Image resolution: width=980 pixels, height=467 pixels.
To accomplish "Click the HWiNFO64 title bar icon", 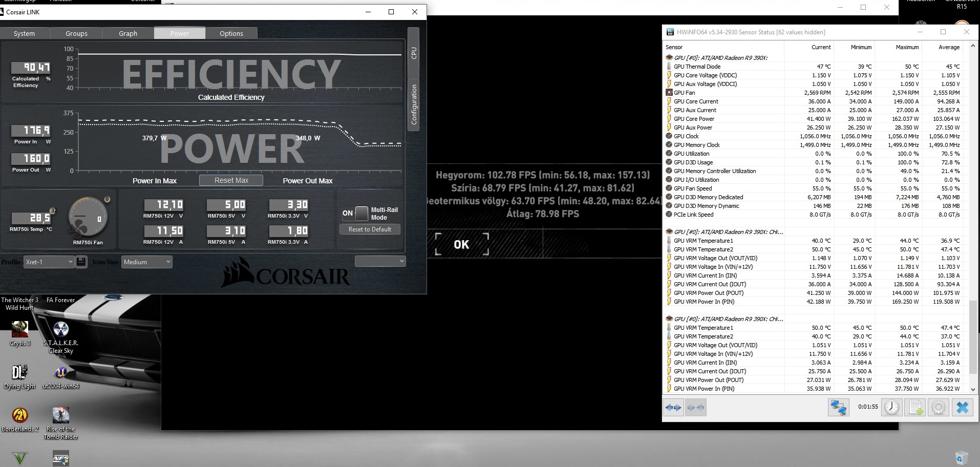I will tap(670, 32).
